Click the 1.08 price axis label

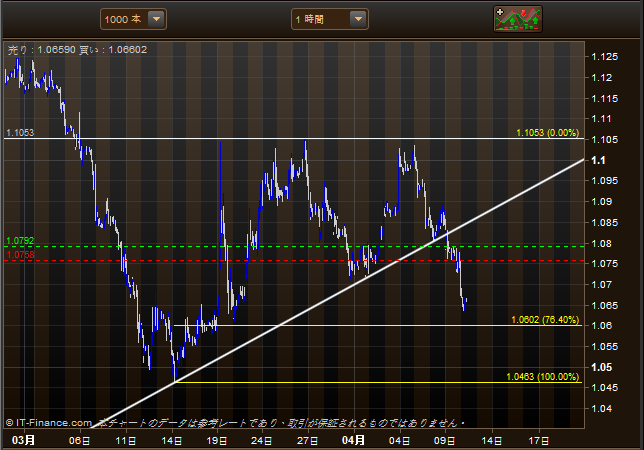pyautogui.click(x=601, y=243)
